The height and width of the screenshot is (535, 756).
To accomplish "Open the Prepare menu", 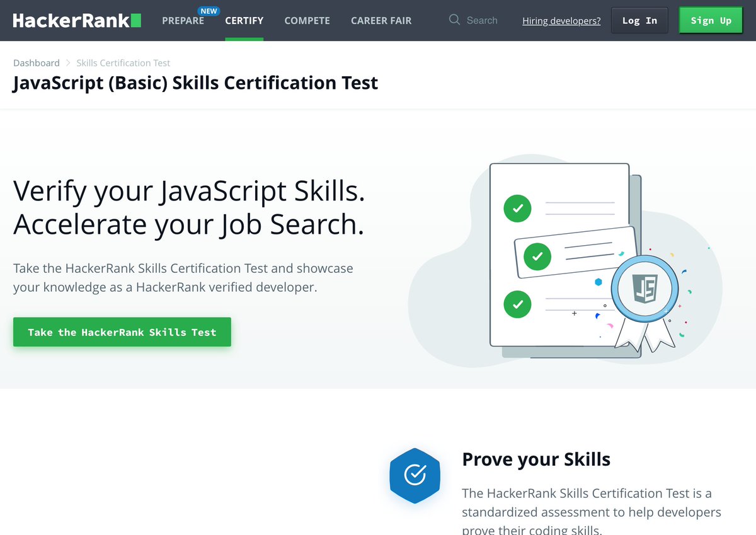I will [183, 21].
